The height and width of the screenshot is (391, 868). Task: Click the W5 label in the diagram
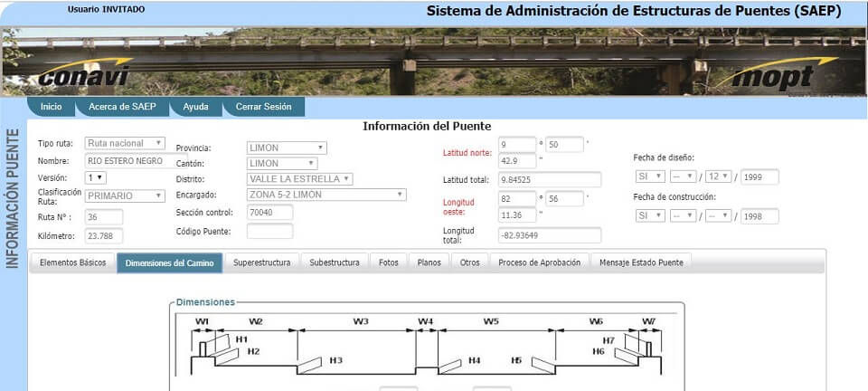click(x=491, y=321)
